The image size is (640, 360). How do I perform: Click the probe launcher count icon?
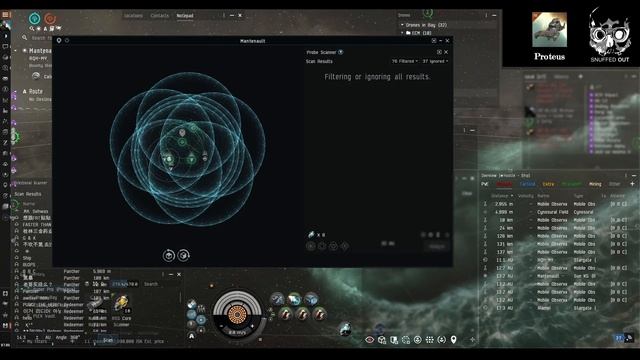coord(311,235)
